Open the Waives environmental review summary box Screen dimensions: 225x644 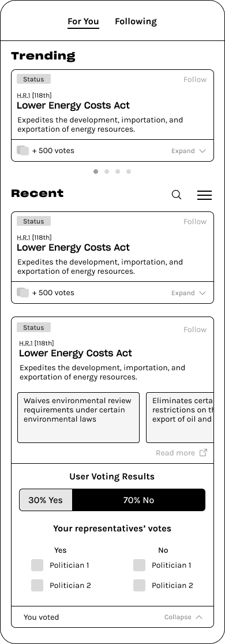click(x=78, y=418)
